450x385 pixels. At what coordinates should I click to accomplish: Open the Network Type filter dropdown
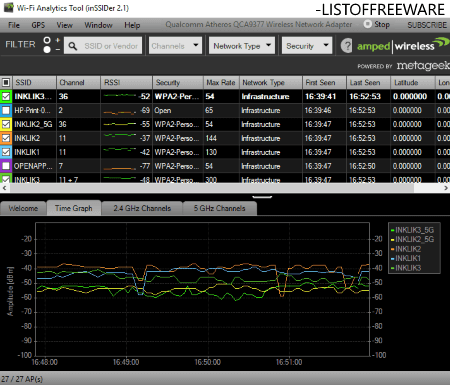pos(242,45)
